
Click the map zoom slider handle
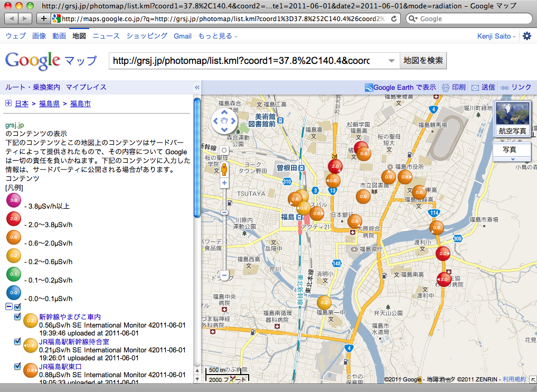[224, 212]
